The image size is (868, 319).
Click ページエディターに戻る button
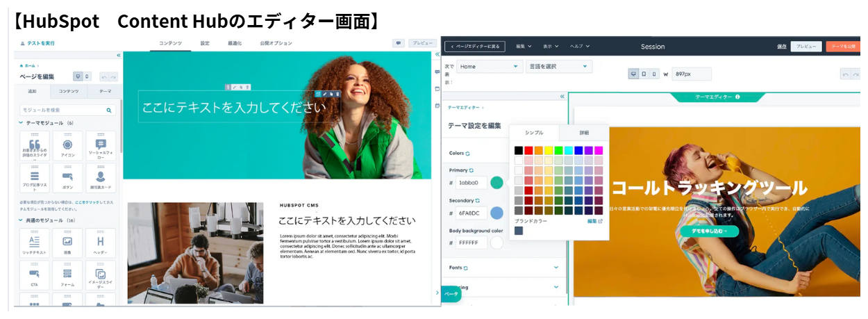click(x=475, y=47)
